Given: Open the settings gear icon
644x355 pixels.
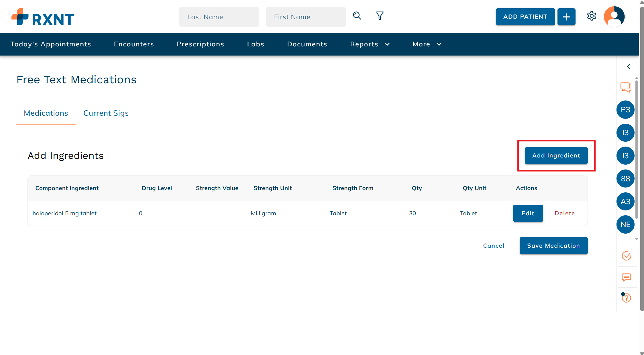Looking at the screenshot, I should pyautogui.click(x=592, y=16).
